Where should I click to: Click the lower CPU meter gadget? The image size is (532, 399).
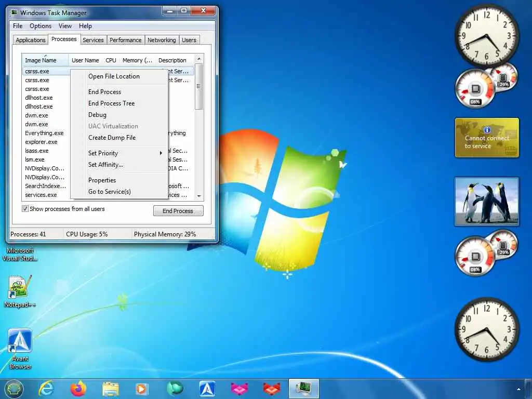tap(475, 256)
